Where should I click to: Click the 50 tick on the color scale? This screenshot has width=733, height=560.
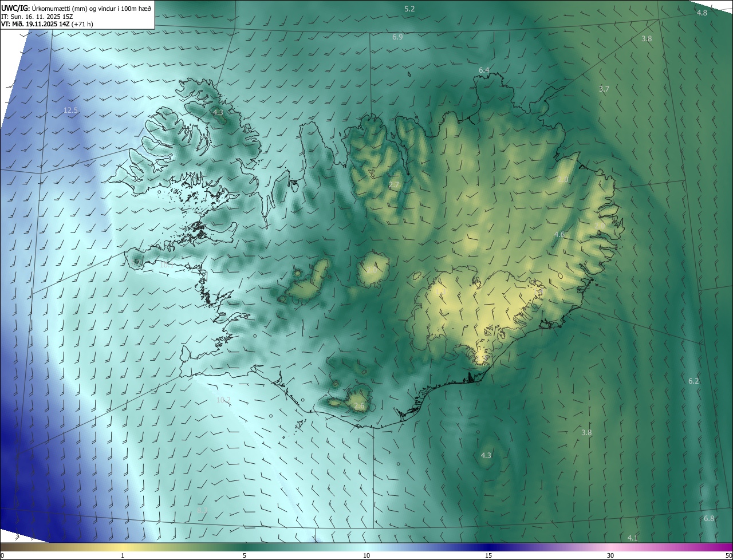[728, 555]
